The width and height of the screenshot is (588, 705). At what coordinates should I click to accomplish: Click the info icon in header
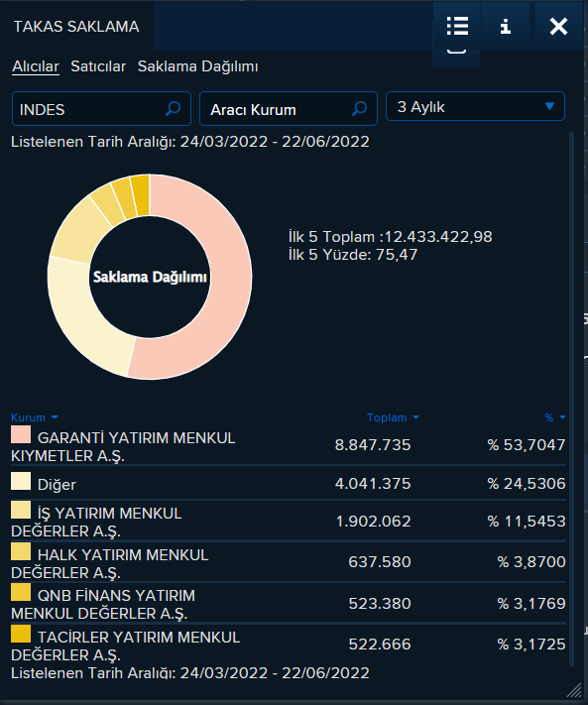pos(506,26)
